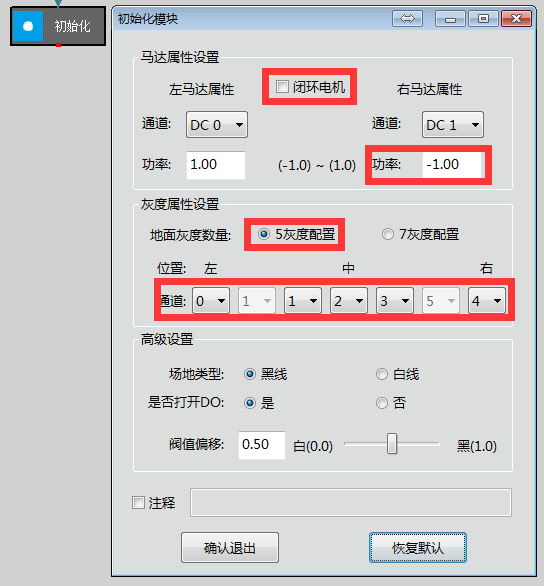This screenshot has height=586, width=544.
Task: Open the right motor DC 1 channel dropdown
Action: tap(453, 124)
